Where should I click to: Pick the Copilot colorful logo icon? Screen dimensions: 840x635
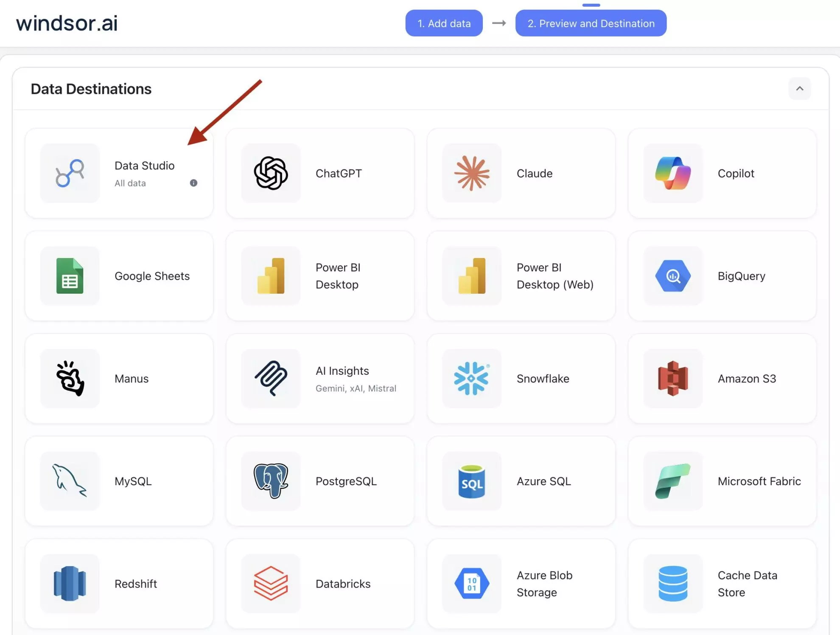[x=673, y=173]
